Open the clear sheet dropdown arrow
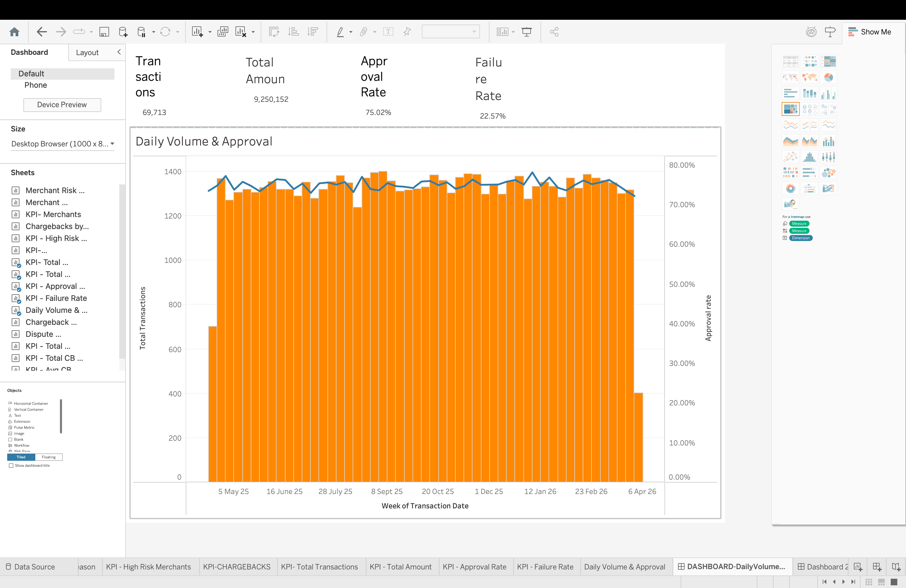Viewport: 906px width, 588px height. click(x=253, y=32)
